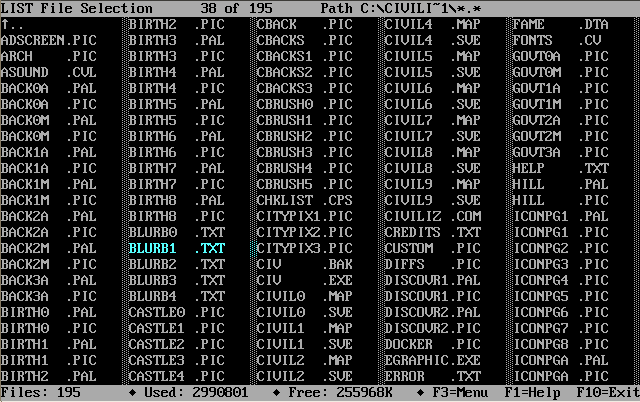Select file BLURB4 .TXT
This screenshot has width=640, height=402.
pyautogui.click(x=176, y=296)
